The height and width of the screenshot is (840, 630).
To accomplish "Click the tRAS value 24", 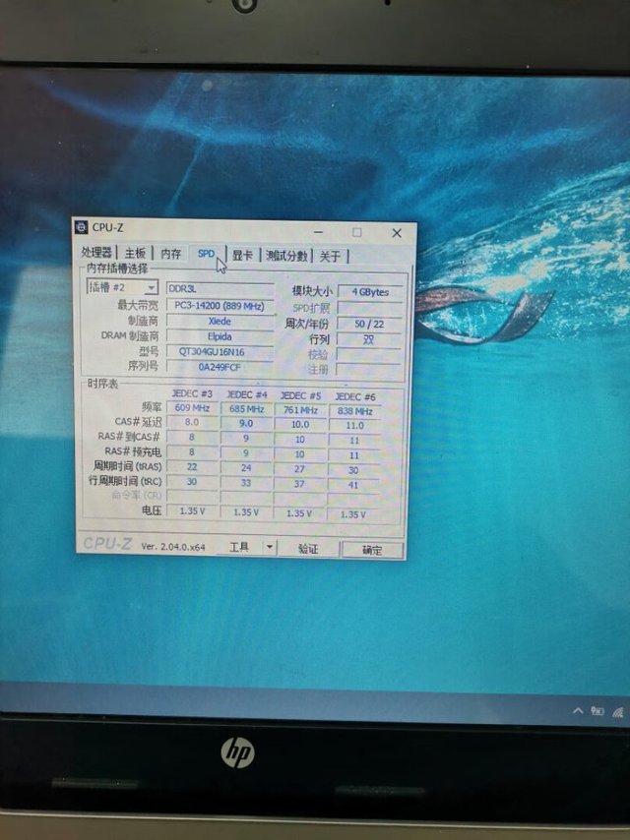I will pos(246,468).
